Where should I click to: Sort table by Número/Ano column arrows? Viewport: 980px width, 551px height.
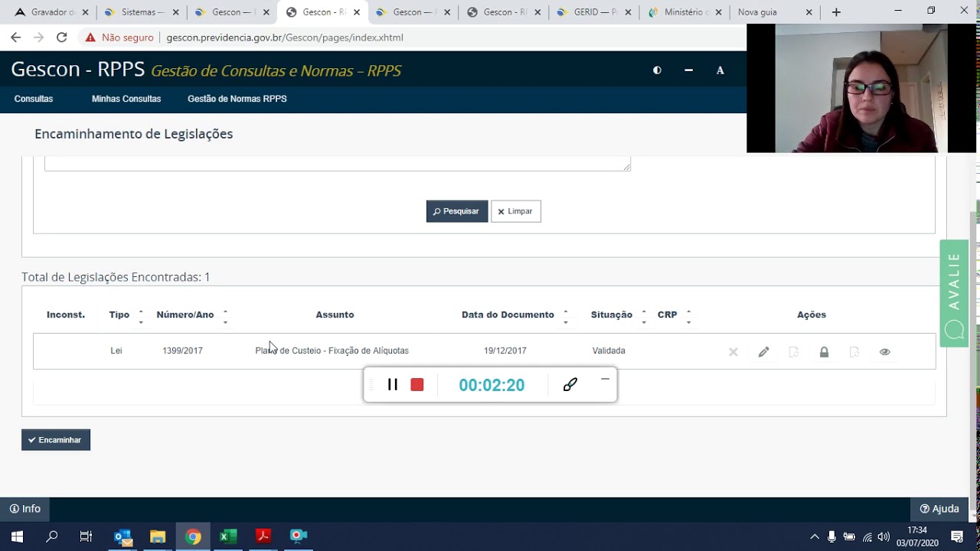coord(225,317)
